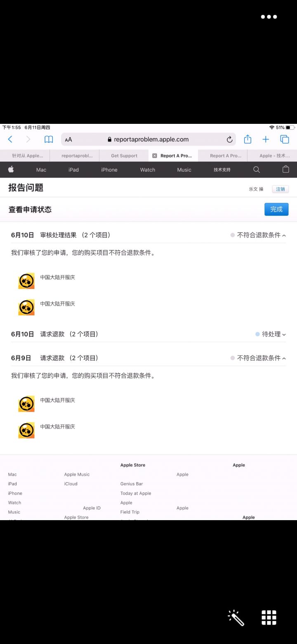The width and height of the screenshot is (297, 644).
Task: Click the iPad footer link
Action: pos(12,484)
